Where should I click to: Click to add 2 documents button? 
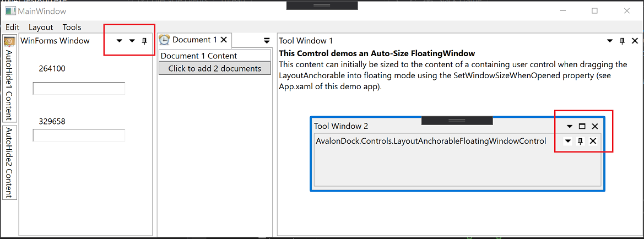[214, 68]
